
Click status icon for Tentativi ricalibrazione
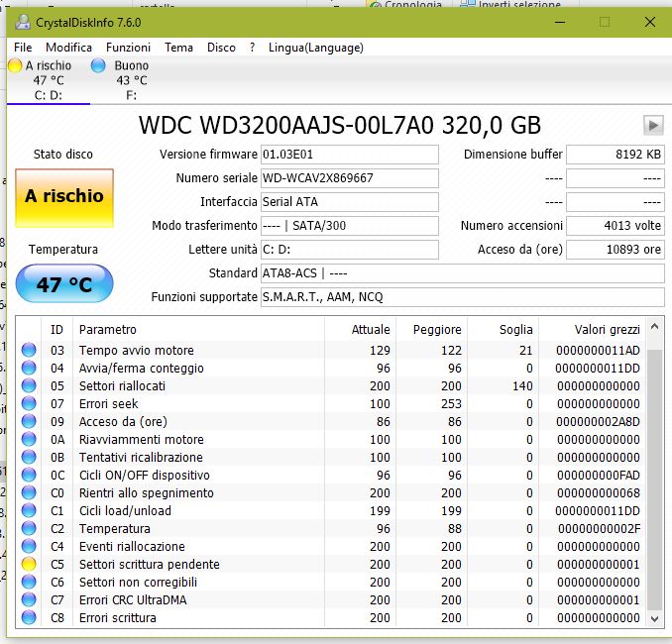click(x=29, y=457)
